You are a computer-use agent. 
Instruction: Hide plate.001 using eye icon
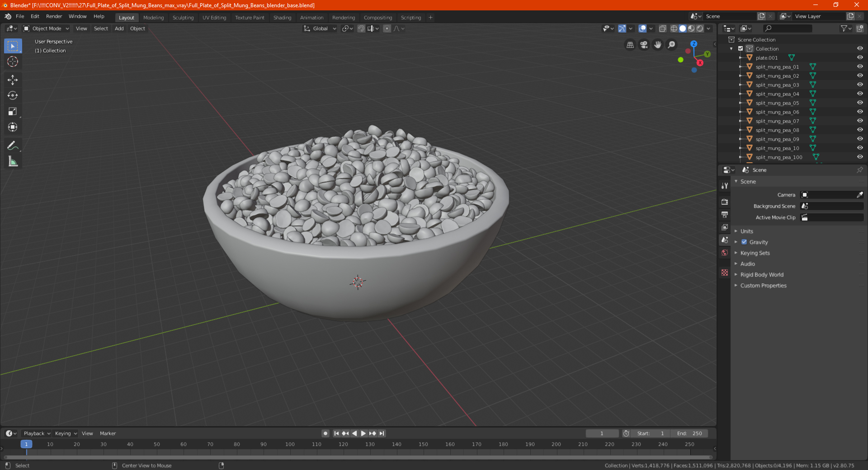click(x=860, y=57)
